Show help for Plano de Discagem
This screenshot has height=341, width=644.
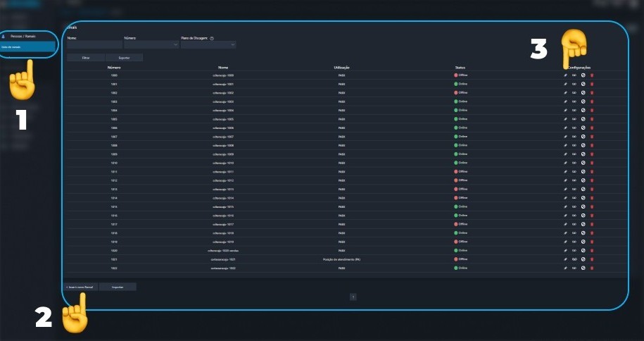pyautogui.click(x=212, y=38)
